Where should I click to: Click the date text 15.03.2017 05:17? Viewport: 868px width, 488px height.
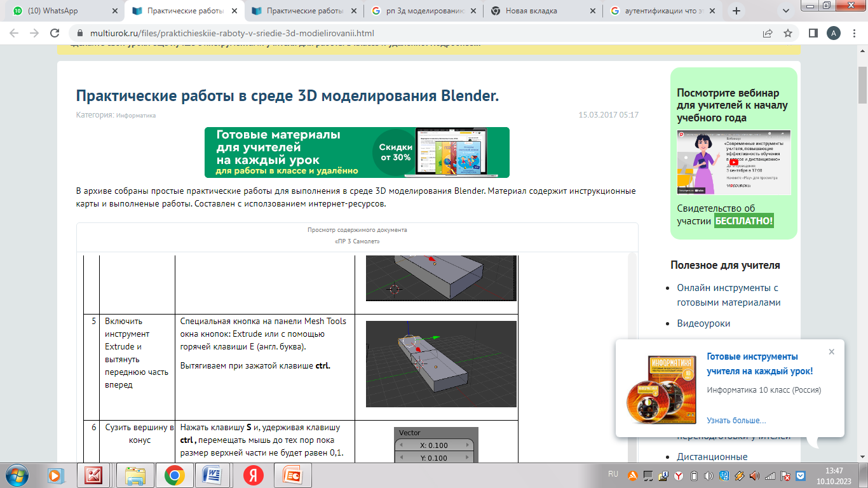(608, 115)
